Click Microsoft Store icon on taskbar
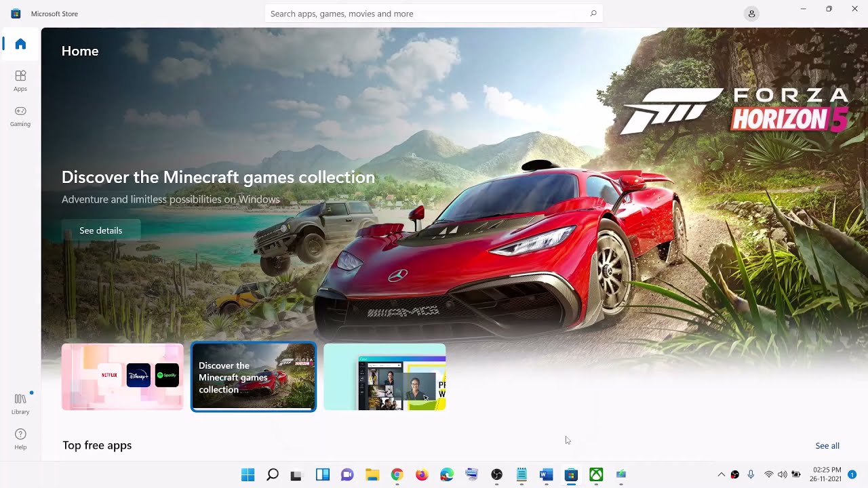Viewport: 868px width, 488px height. 571,475
